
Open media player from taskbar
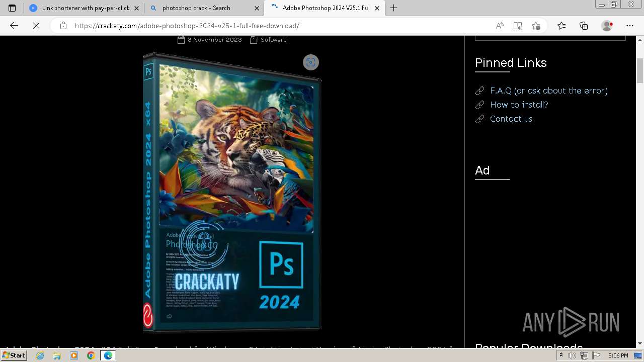pyautogui.click(x=74, y=355)
